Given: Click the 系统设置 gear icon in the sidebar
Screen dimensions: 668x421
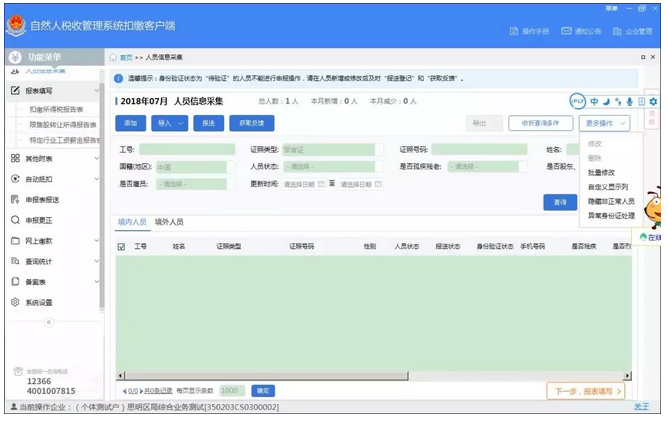Looking at the screenshot, I should [15, 302].
